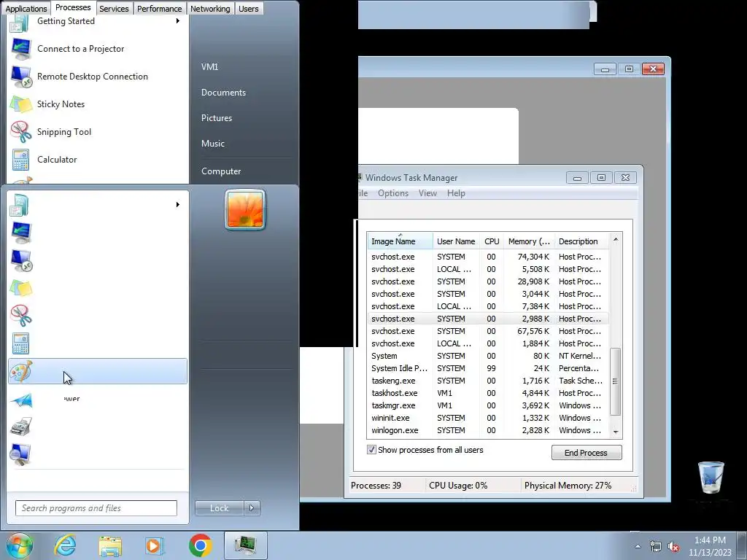Maximize the Windows Task Manager window
This screenshot has width=747, height=560.
pyautogui.click(x=601, y=178)
